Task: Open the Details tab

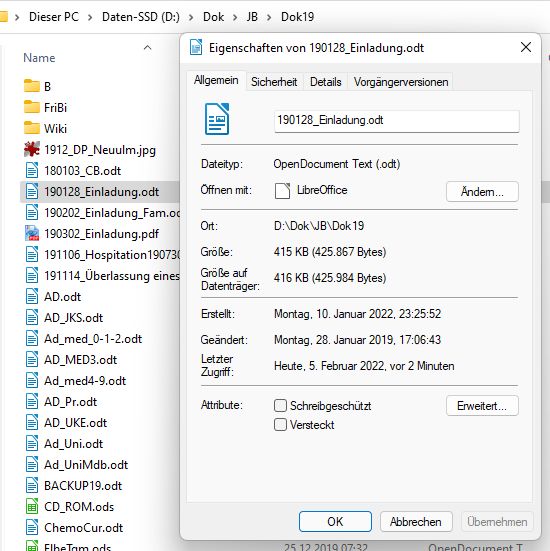Action: pyautogui.click(x=325, y=82)
